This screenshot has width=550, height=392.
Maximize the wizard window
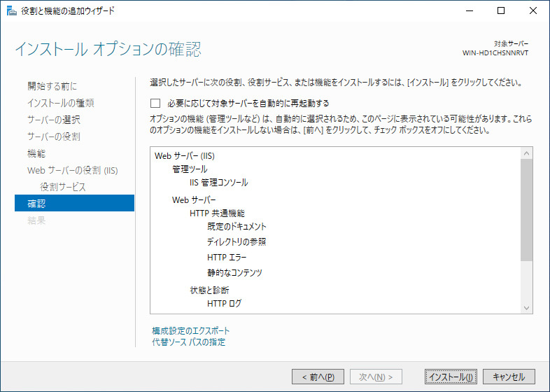click(501, 11)
